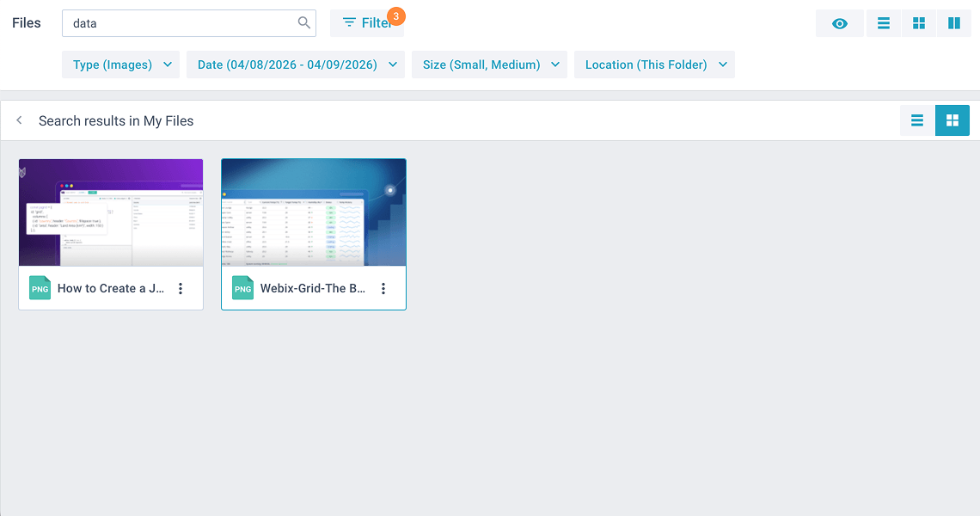Image resolution: width=980 pixels, height=516 pixels.
Task: Open three-dot menu for Webix-Grid file
Action: (x=383, y=289)
